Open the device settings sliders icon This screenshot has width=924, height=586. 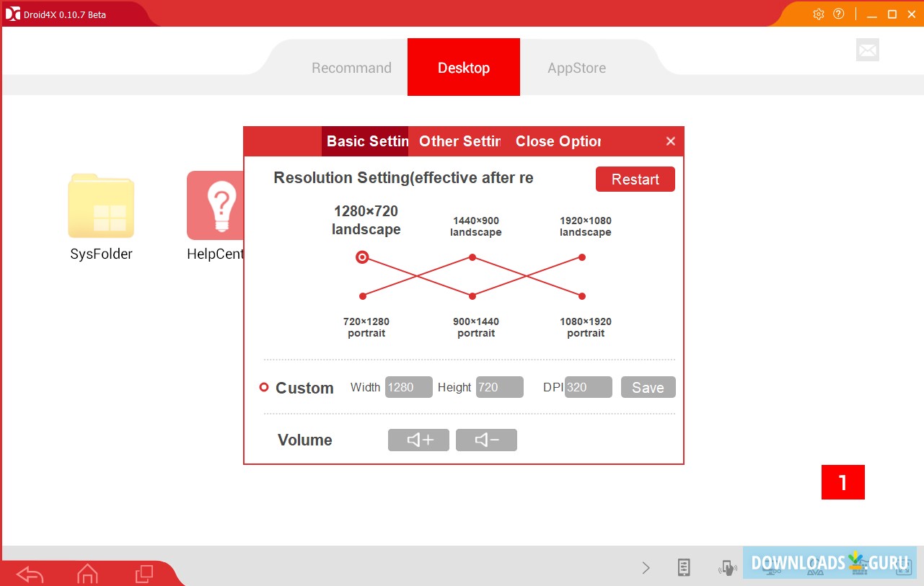pyautogui.click(x=684, y=568)
